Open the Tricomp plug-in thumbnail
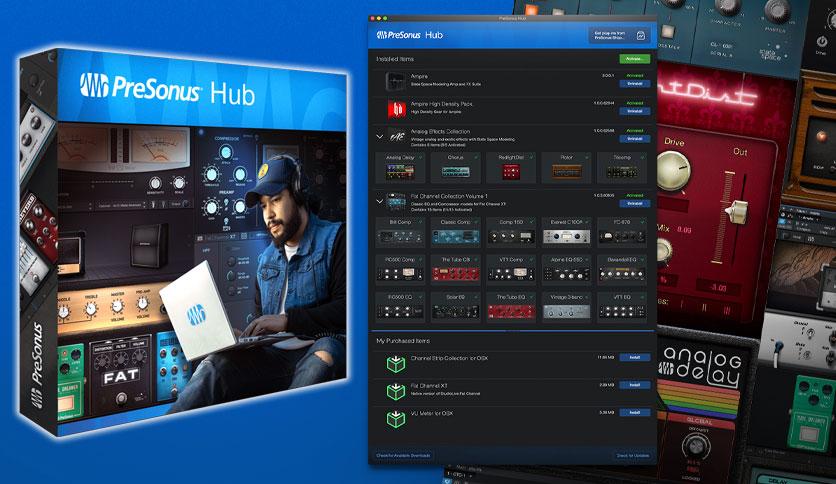Image resolution: width=836 pixels, height=484 pixels. pyautogui.click(x=622, y=172)
